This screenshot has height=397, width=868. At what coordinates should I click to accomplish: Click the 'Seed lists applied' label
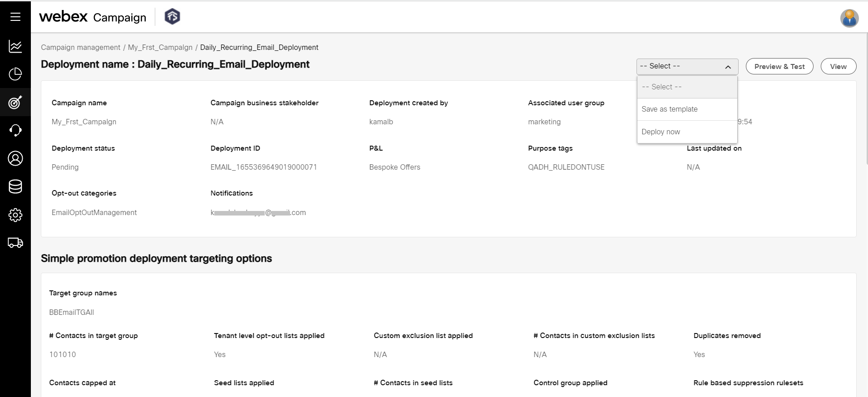point(244,383)
